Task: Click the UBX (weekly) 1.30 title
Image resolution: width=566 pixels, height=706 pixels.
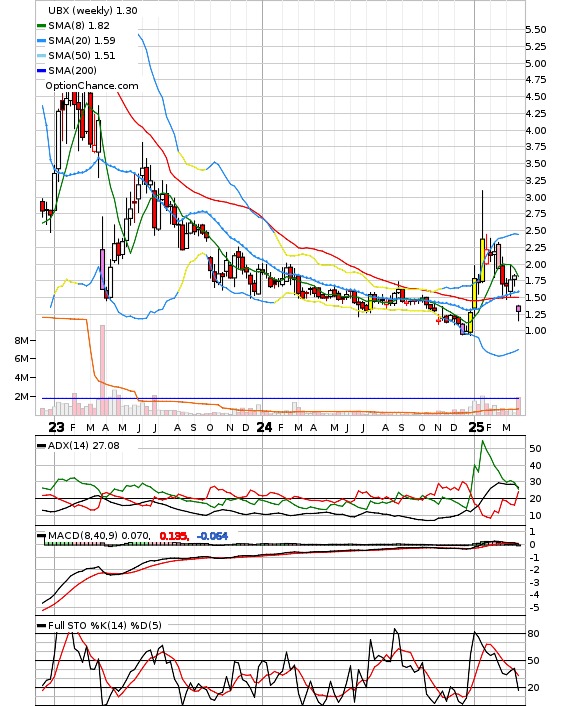Action: click(93, 10)
